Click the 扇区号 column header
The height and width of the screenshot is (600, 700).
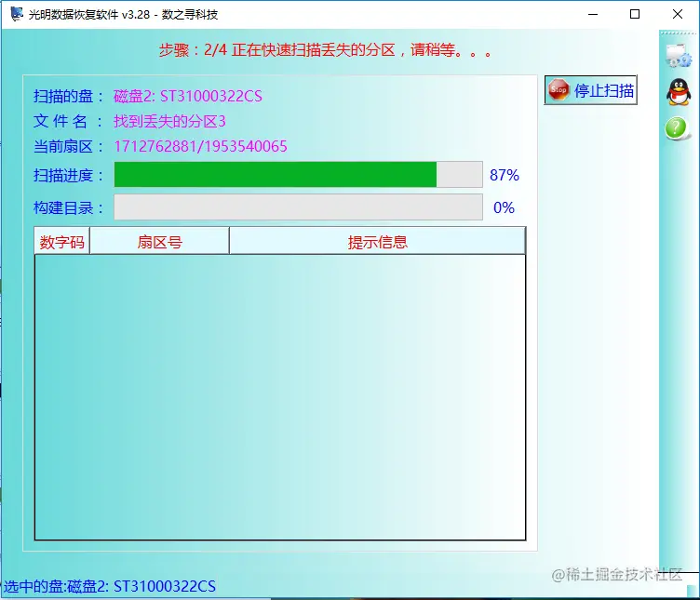coord(159,241)
